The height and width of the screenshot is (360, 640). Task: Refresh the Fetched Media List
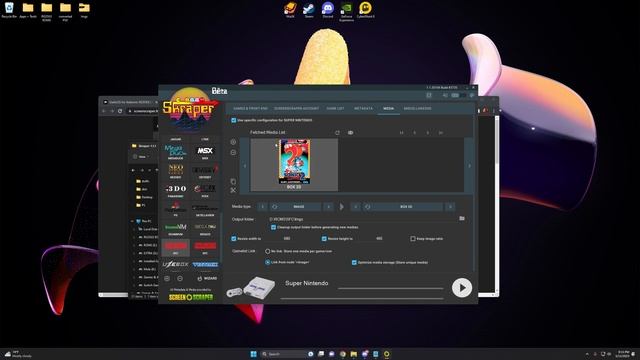click(337, 133)
